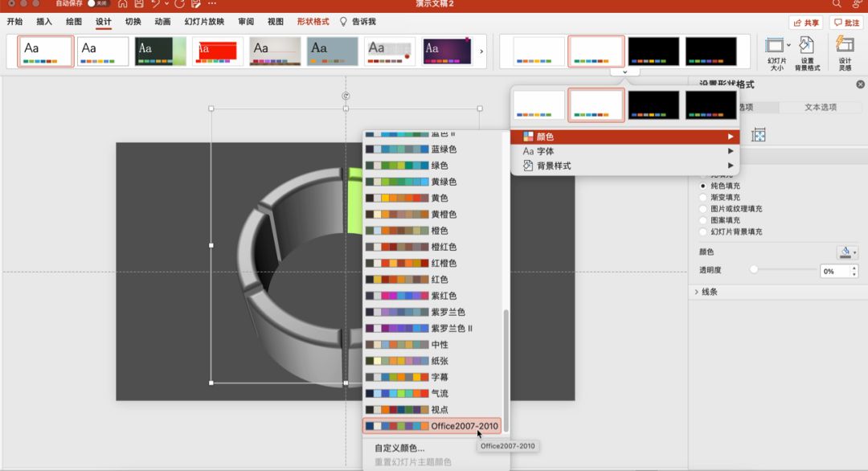The image size is (868, 471).
Task: Click the Home icon in title bar
Action: [x=122, y=4]
